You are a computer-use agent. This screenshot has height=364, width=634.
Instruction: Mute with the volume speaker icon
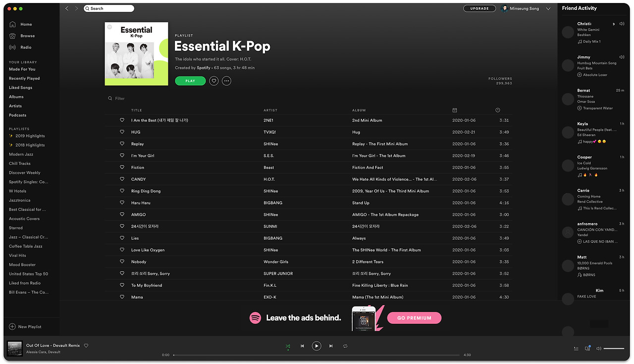coord(599,349)
